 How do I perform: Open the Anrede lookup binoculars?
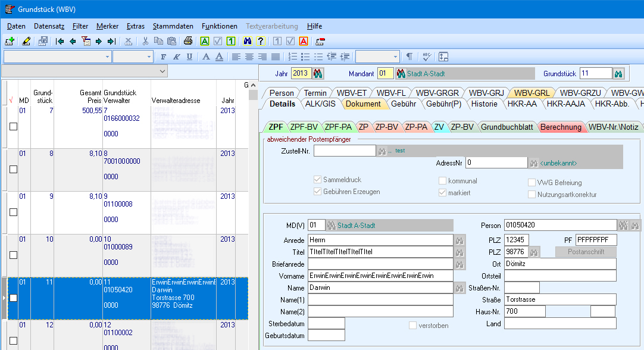459,240
